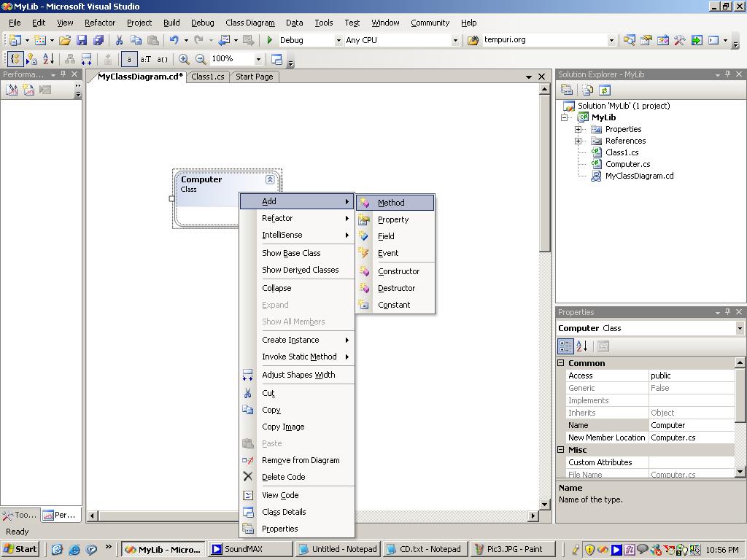This screenshot has height=560, width=747.
Task: Click the diagram horizontal scrollbar right arrow
Action: point(533,516)
